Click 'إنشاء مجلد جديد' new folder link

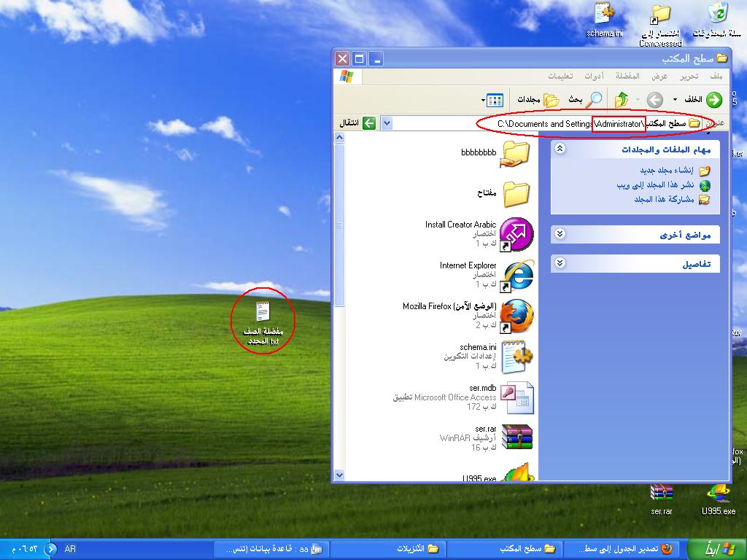tap(667, 170)
